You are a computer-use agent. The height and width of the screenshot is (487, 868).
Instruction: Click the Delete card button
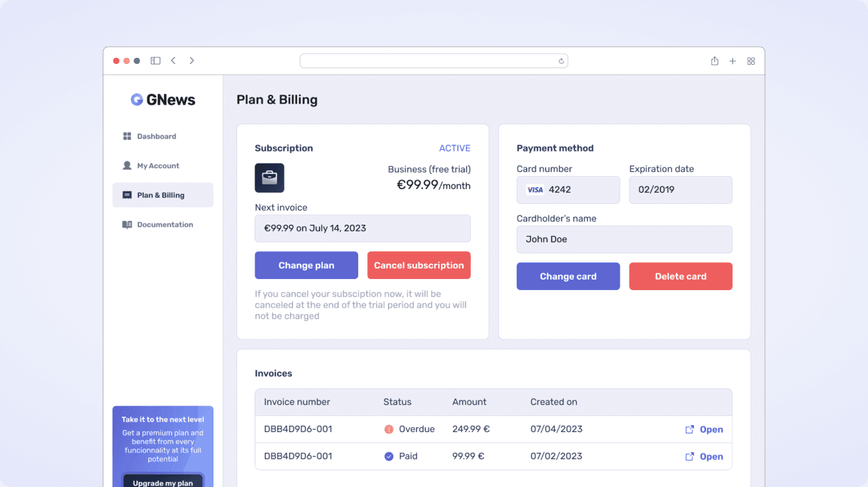(x=681, y=276)
